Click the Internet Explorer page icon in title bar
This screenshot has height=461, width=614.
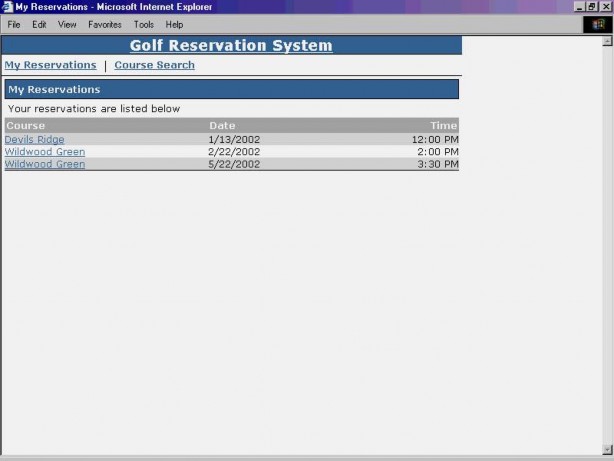pyautogui.click(x=7, y=7)
